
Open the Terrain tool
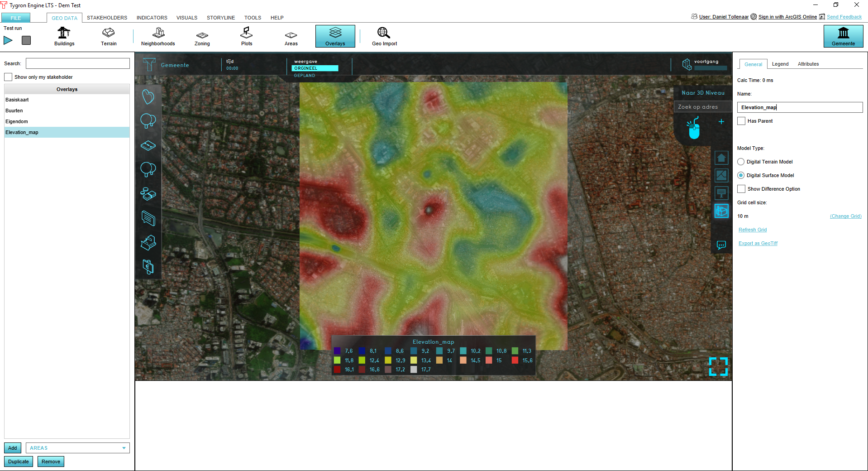[x=109, y=36]
